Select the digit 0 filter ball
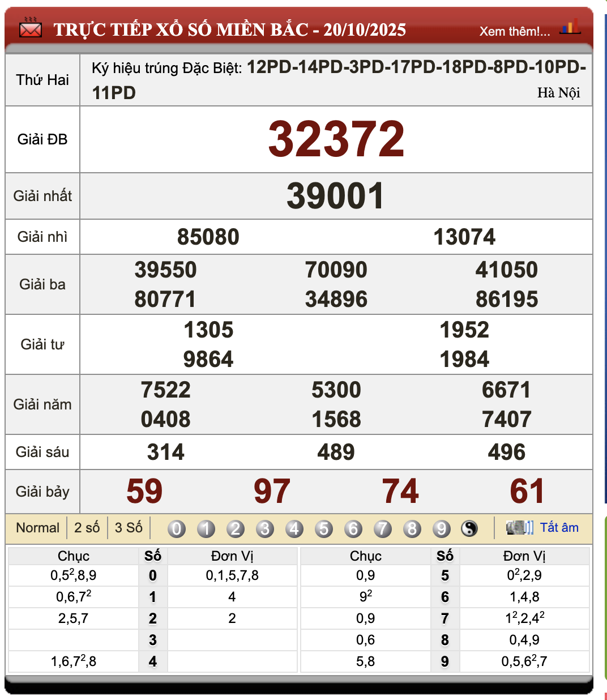Screen dimensions: 607x700 point(177,528)
